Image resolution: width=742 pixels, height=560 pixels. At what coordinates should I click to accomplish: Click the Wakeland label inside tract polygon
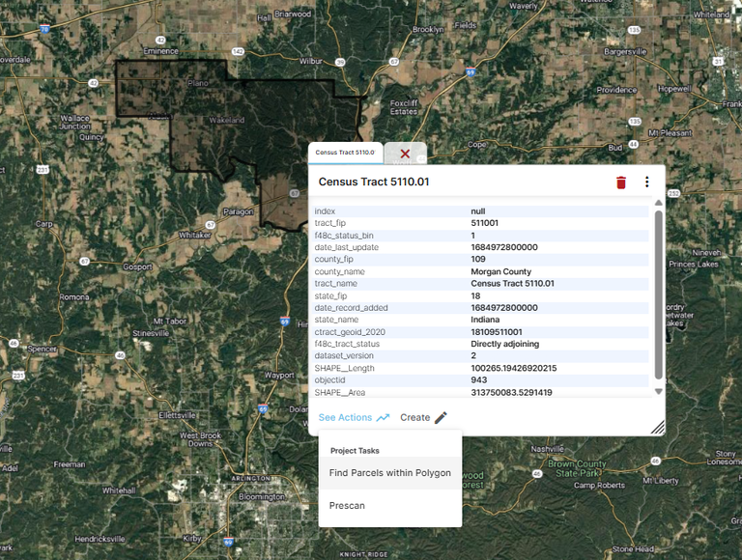coord(227,120)
